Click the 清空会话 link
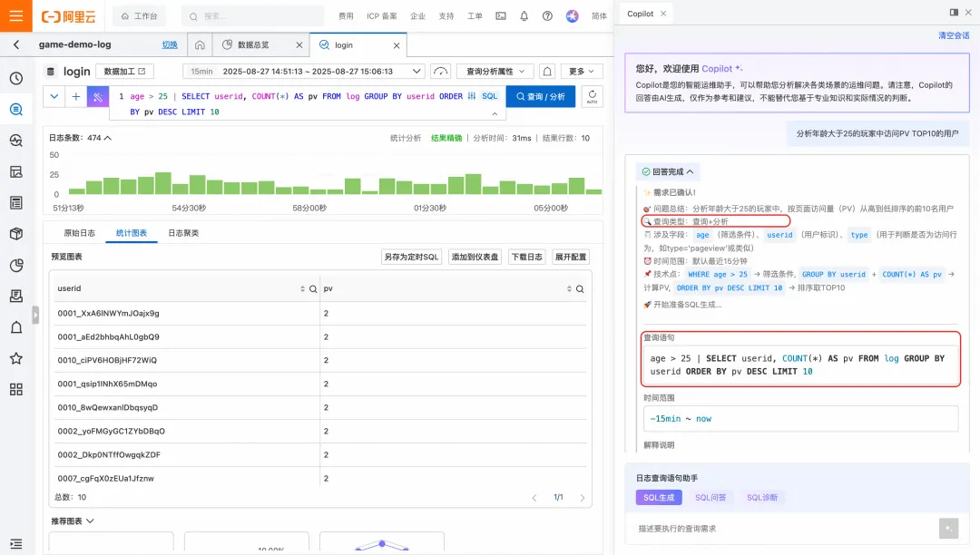Screen dimensions: 980x555 coord(953,35)
